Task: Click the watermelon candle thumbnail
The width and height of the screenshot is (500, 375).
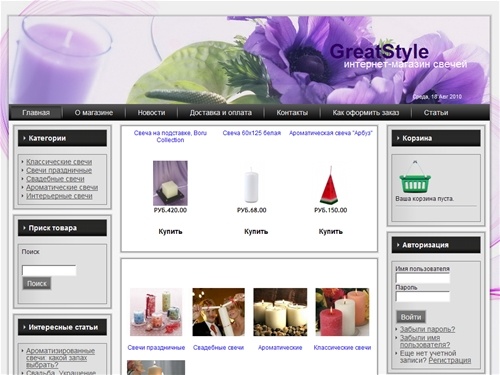Action: point(330,184)
